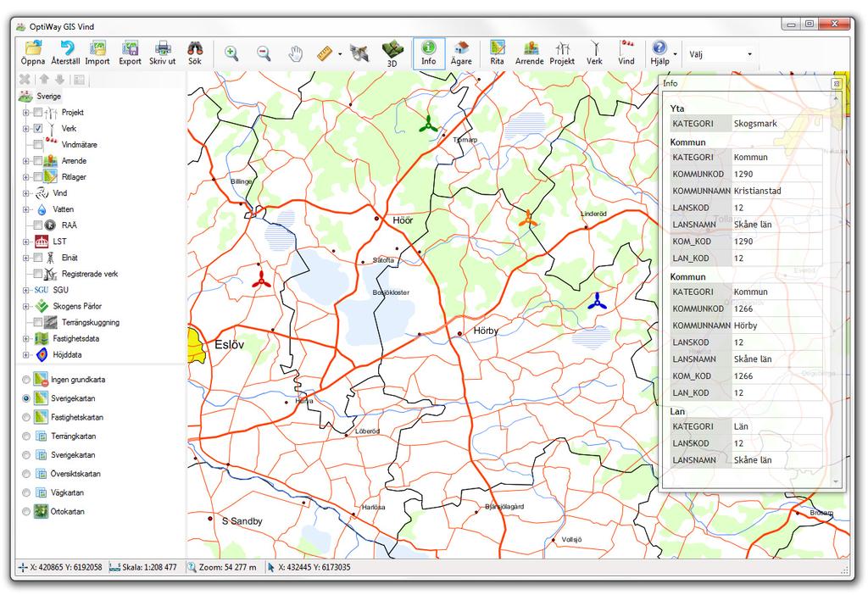Expand the Skogens Pärlor node

pyautogui.click(x=25, y=306)
